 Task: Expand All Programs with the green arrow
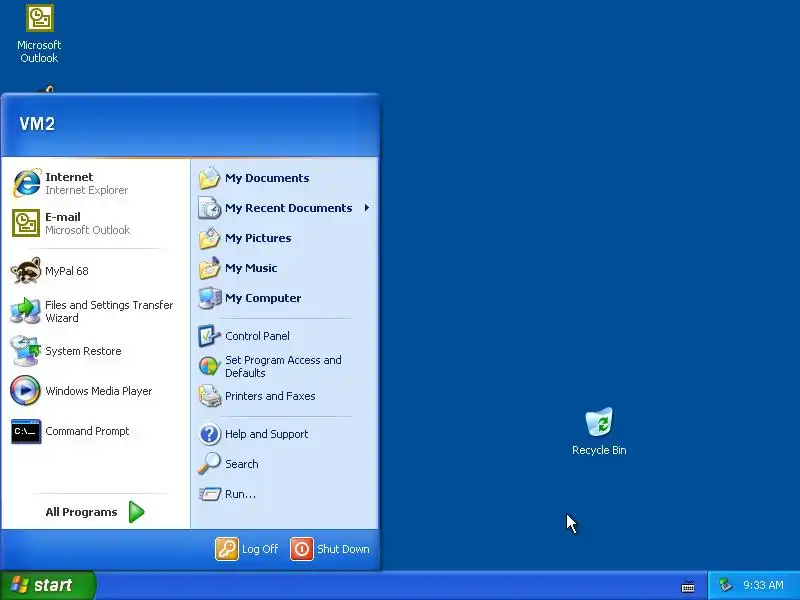[x=137, y=512]
